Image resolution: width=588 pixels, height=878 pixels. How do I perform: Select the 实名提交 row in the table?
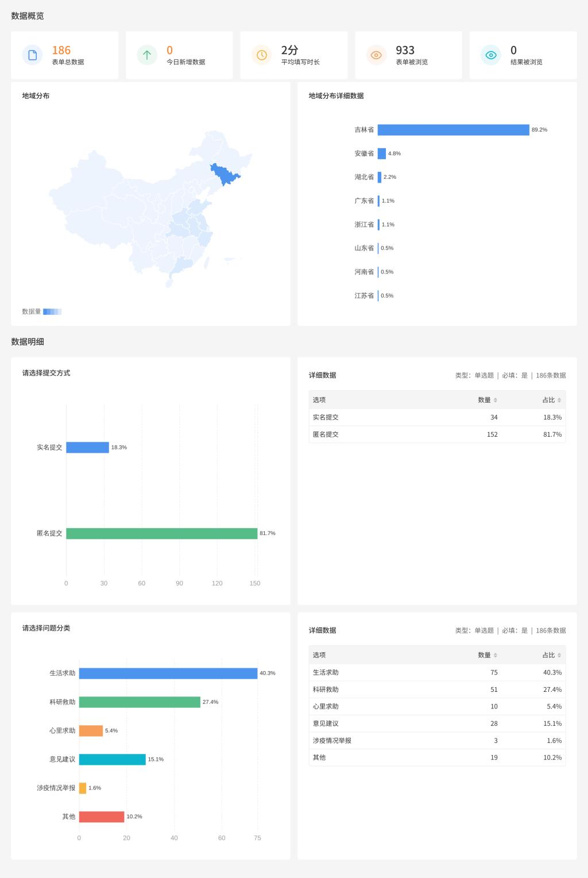point(437,417)
